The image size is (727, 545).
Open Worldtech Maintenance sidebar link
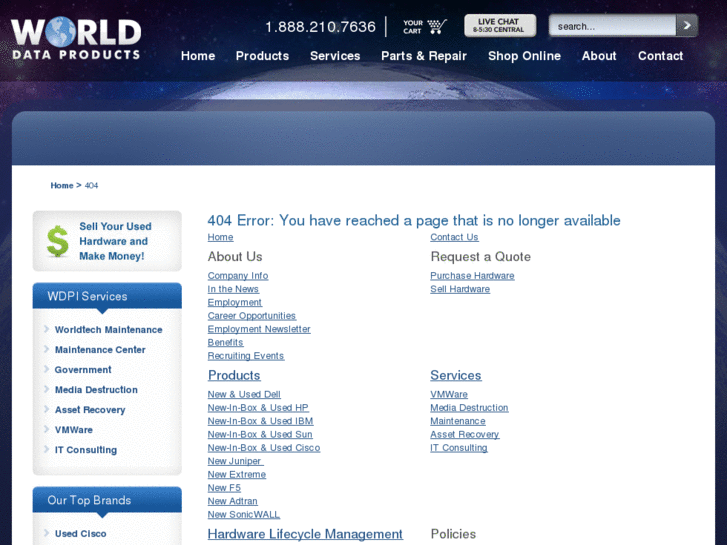click(108, 330)
